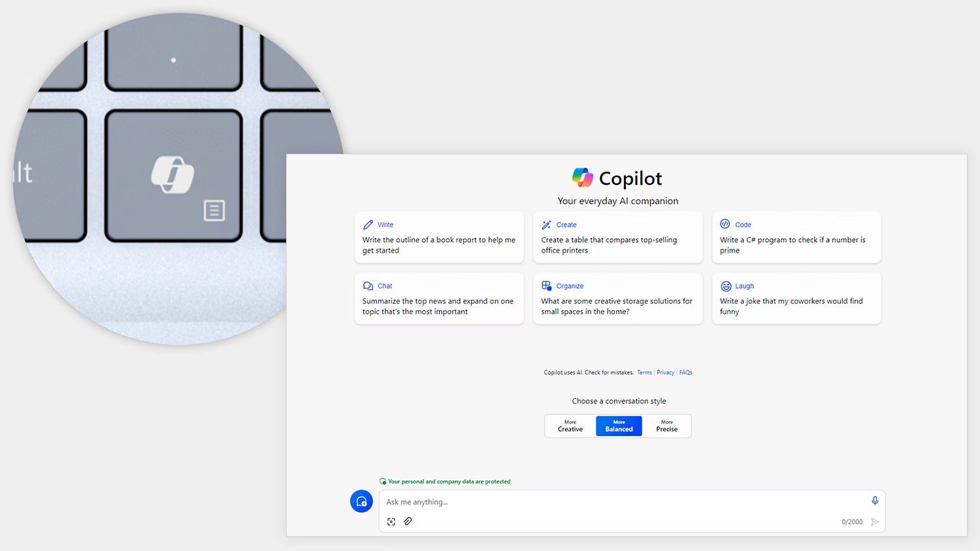
Task: Open the Privacy link
Action: (x=665, y=373)
